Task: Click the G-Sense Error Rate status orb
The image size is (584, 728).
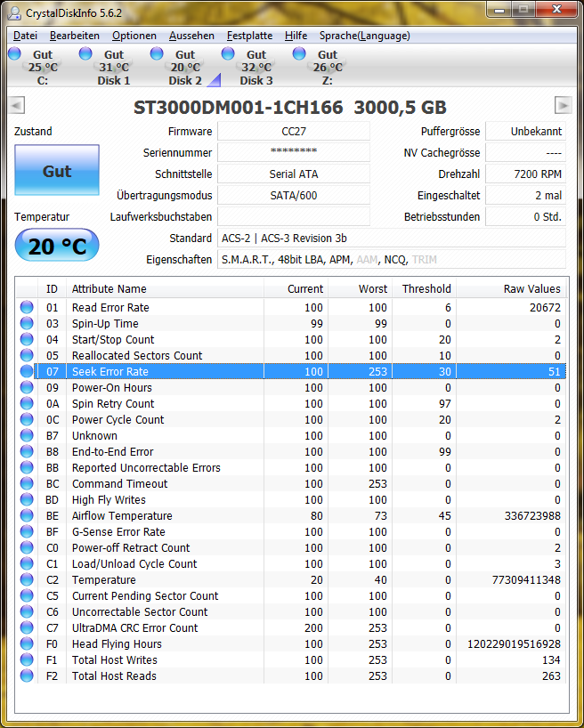Action: click(27, 531)
